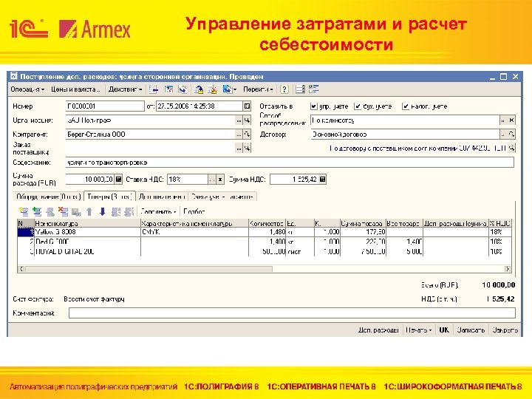Viewport: 532px width, 399px height.
Task: Toggle the бух. учете checkbox
Action: (x=358, y=106)
